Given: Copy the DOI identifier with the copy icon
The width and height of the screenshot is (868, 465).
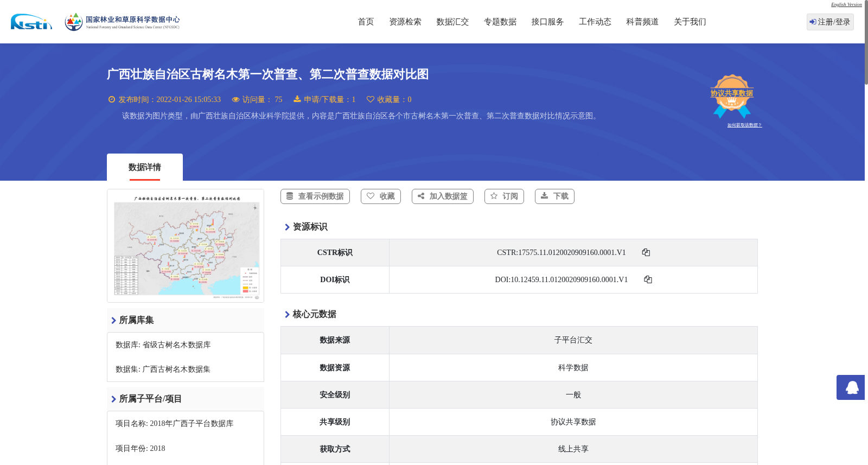Looking at the screenshot, I should pos(648,279).
